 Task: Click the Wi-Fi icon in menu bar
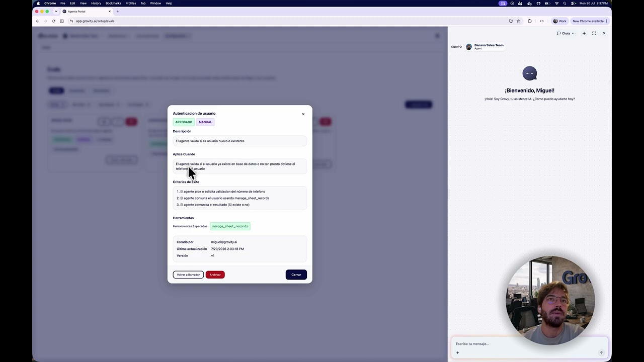click(556, 3)
